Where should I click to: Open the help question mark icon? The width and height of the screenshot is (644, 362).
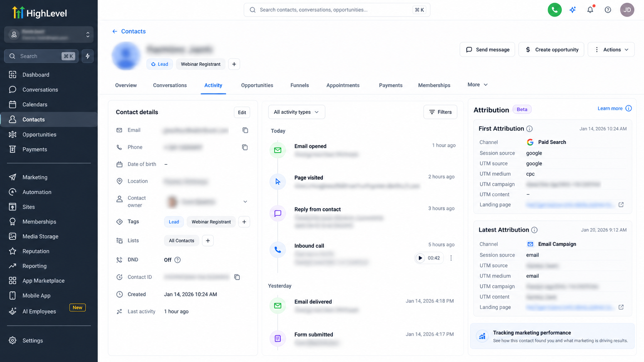click(608, 10)
